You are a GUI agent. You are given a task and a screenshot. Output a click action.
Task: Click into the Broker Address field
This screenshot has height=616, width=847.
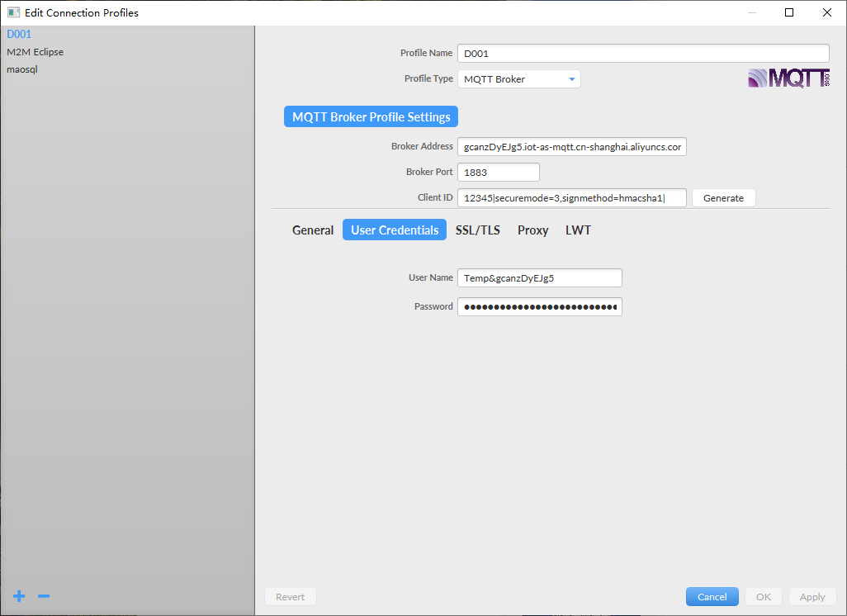pyautogui.click(x=571, y=146)
